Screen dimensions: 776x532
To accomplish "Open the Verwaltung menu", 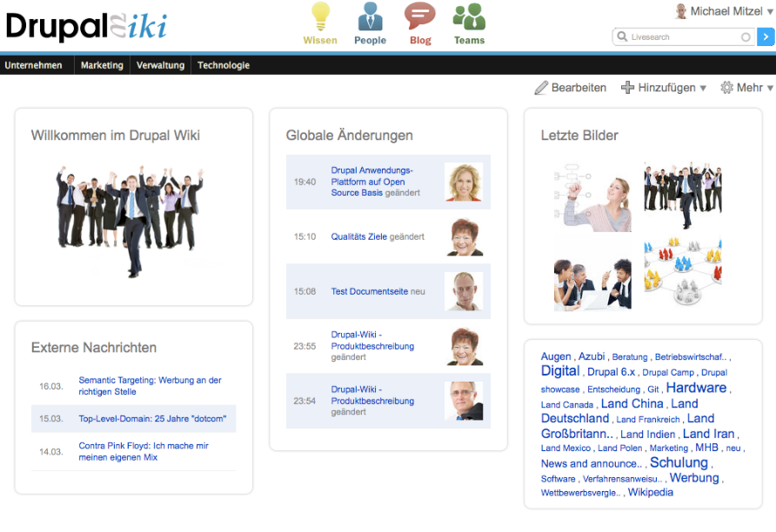I will pyautogui.click(x=160, y=65).
